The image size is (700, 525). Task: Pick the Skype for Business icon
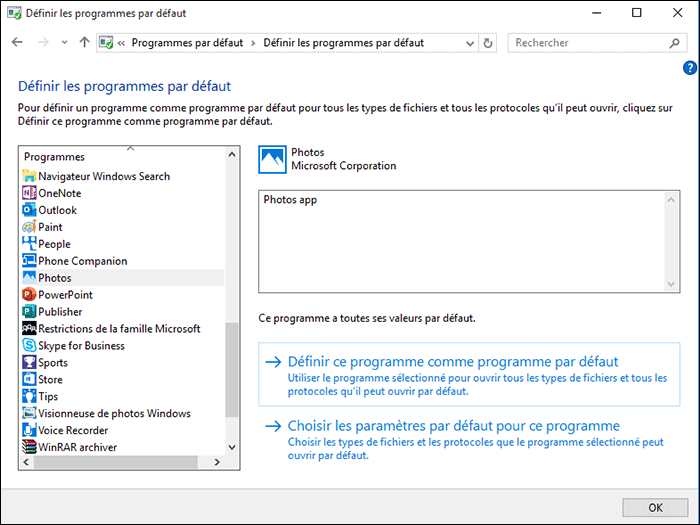click(29, 346)
